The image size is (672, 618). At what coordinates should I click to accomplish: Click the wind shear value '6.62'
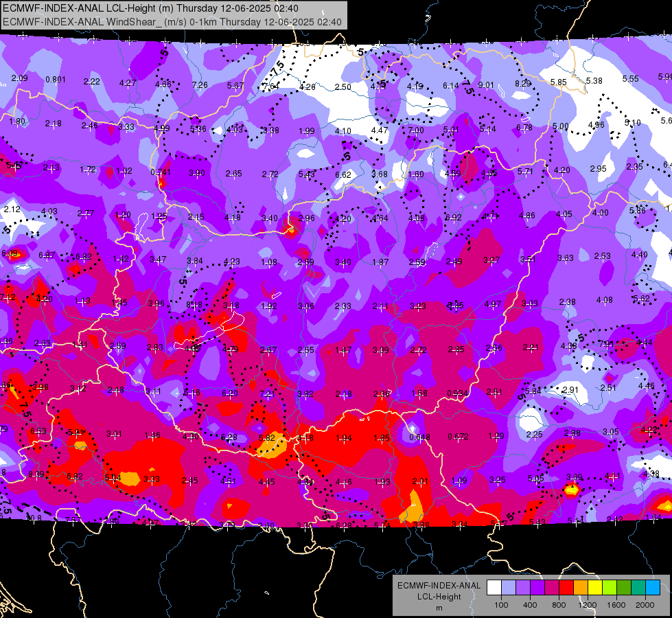point(343,174)
